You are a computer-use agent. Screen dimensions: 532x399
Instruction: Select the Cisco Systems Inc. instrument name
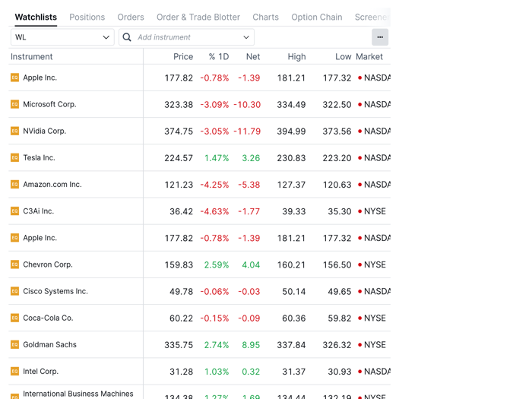click(55, 291)
